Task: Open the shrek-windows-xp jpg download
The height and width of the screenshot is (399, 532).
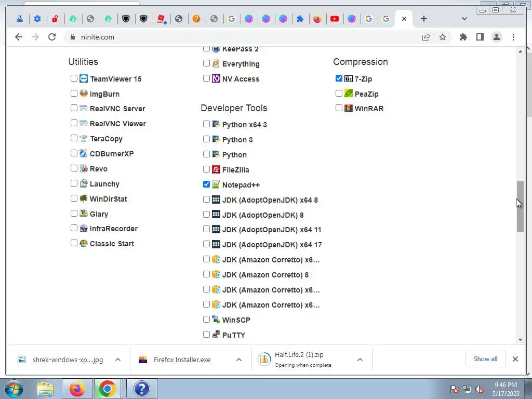Action: [x=68, y=360]
